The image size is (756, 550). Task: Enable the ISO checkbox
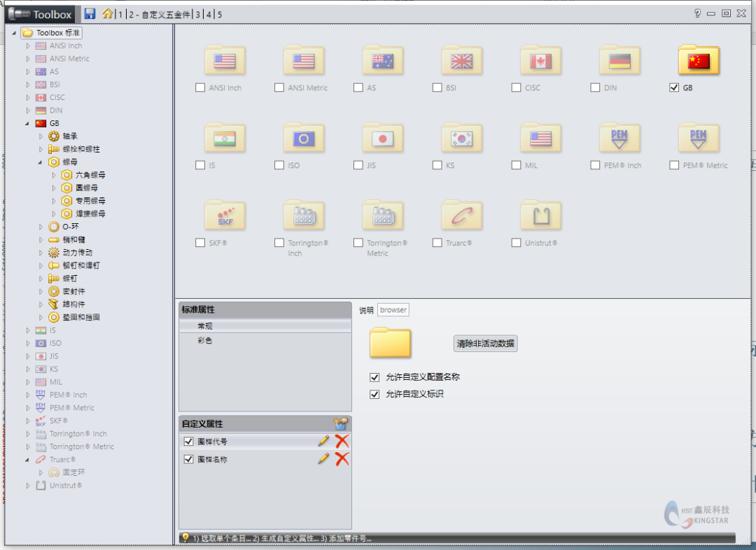pyautogui.click(x=279, y=165)
